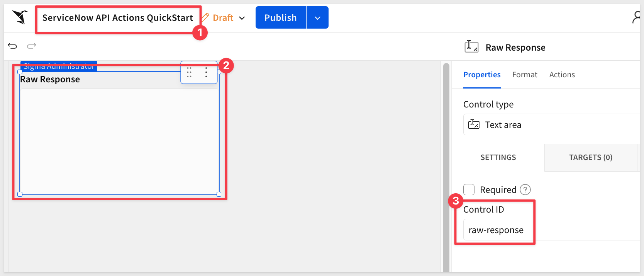Switch to the Format tab
644x276 pixels.
[x=525, y=75]
